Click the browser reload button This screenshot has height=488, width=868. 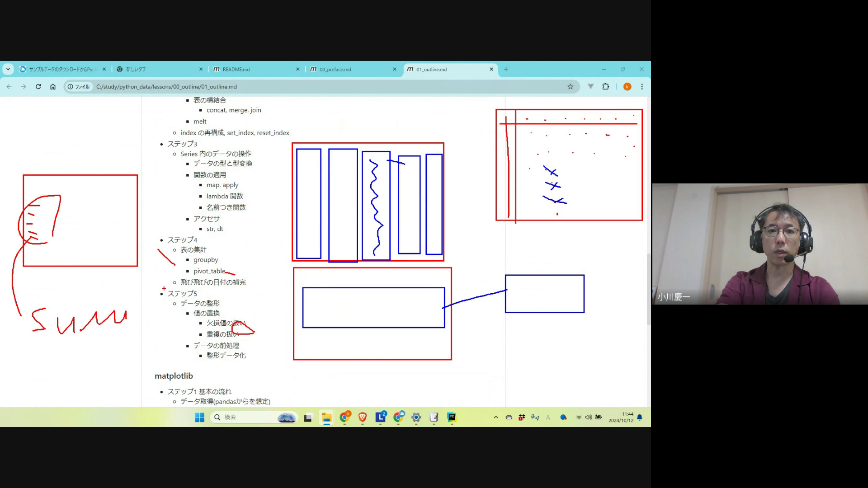click(x=38, y=87)
